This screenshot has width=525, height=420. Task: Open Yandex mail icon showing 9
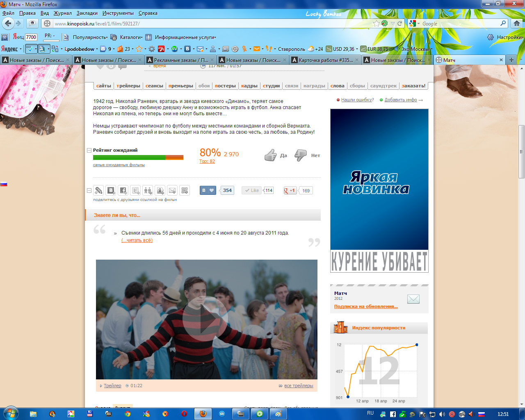click(x=103, y=49)
